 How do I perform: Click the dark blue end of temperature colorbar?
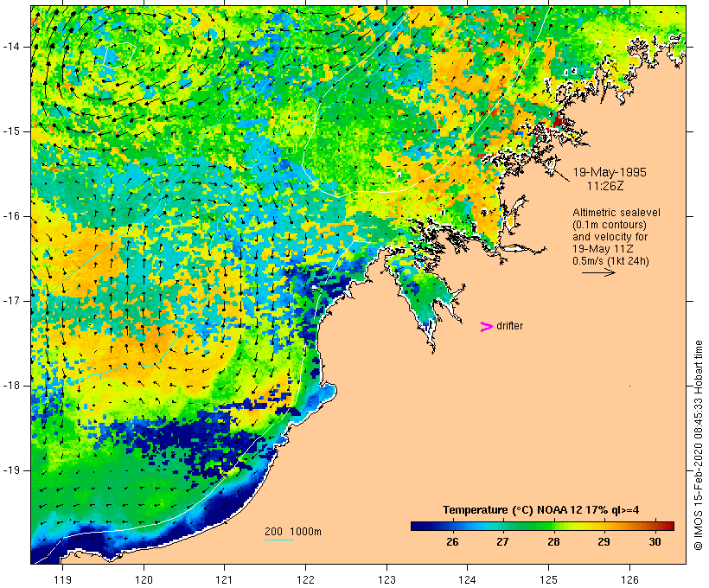click(418, 526)
